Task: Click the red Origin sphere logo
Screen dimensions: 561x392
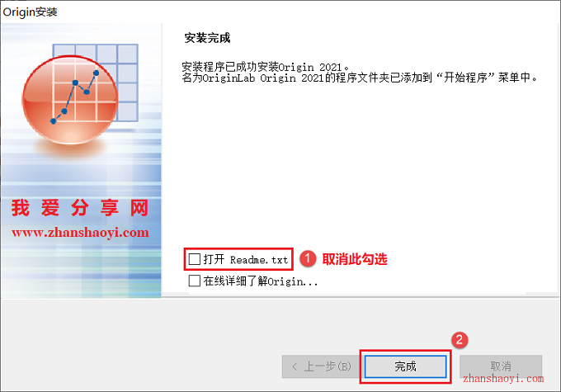Action: pos(70,100)
